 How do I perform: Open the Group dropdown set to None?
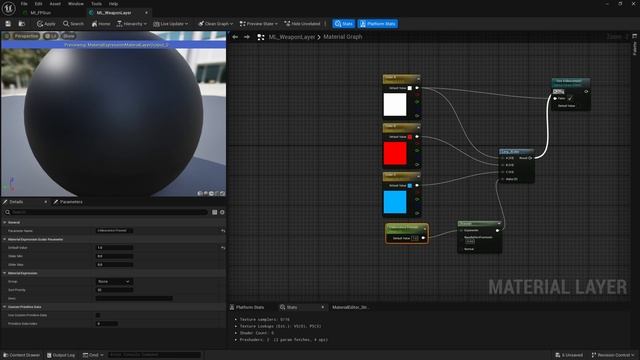(114, 282)
